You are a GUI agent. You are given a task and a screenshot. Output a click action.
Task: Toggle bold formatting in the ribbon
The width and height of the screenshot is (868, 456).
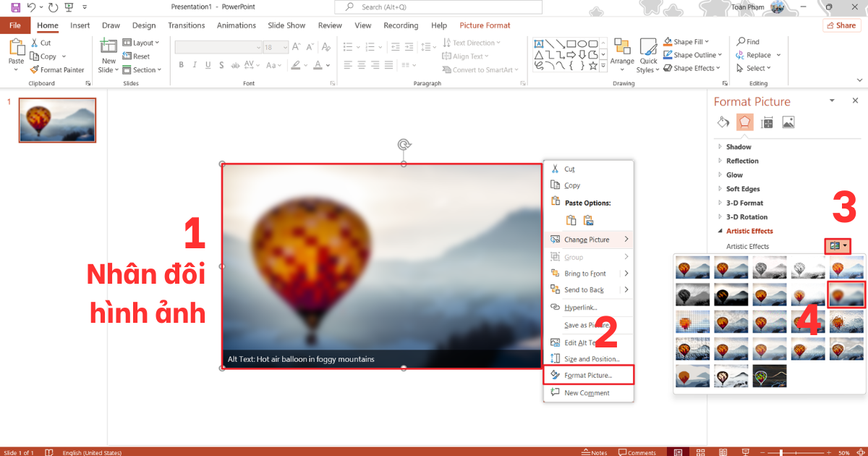click(181, 65)
